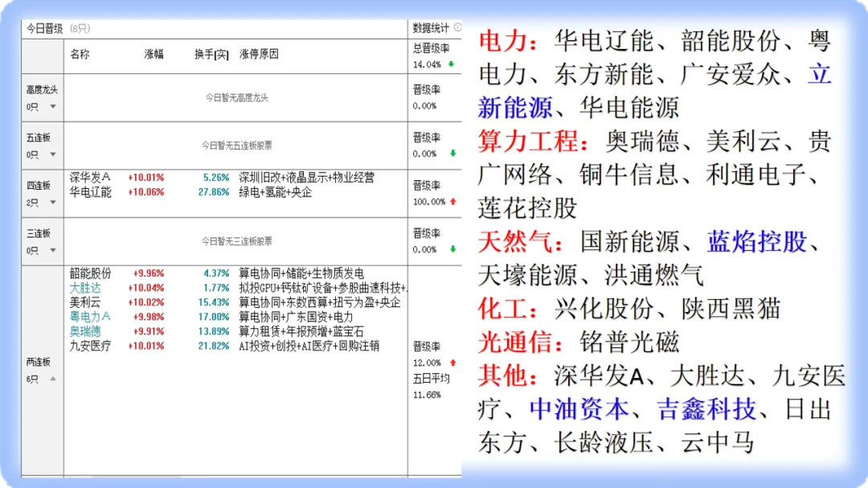Click the +9.96% gain for 韶能股份
Viewport: 868px width, 488px height.
149,273
